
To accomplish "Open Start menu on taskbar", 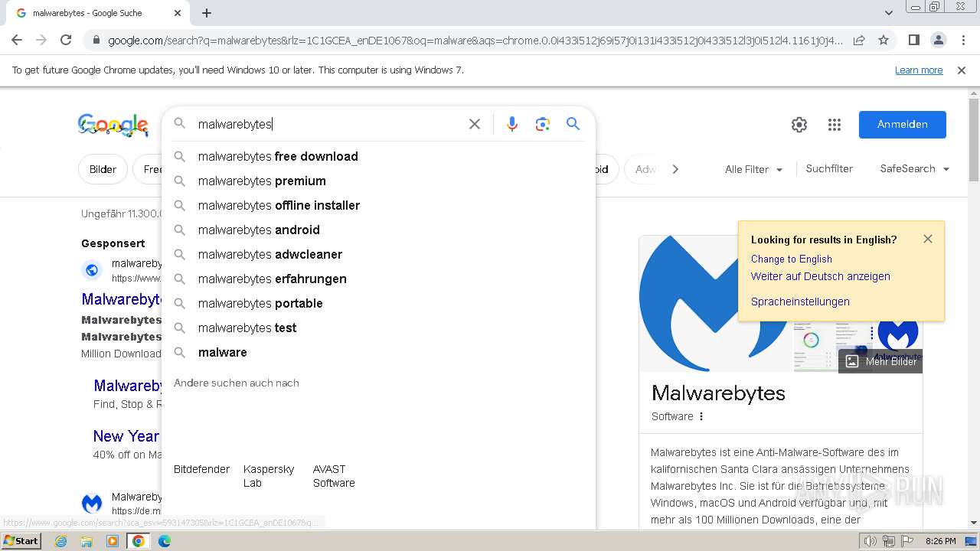I will (x=21, y=541).
